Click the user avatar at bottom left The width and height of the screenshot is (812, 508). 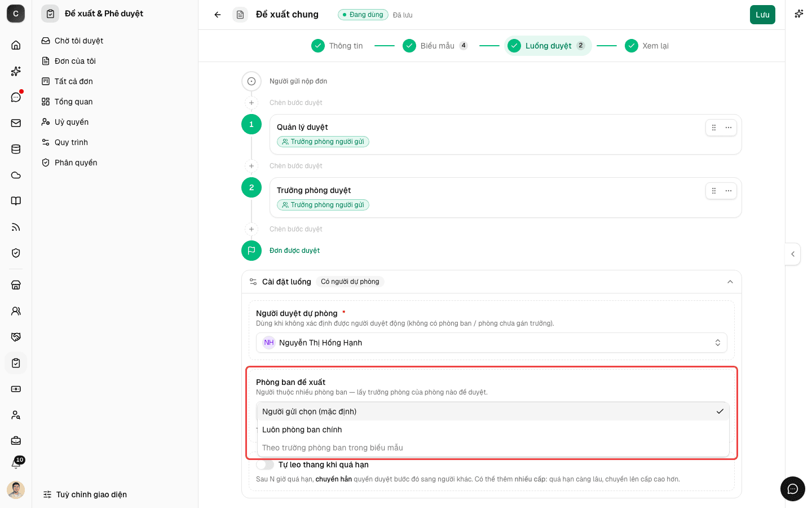pos(16,490)
